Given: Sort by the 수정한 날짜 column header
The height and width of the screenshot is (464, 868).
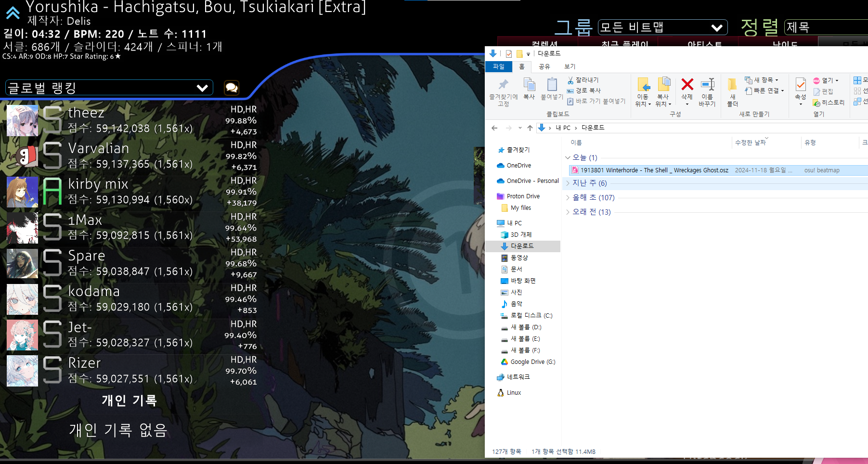Looking at the screenshot, I should (765, 142).
